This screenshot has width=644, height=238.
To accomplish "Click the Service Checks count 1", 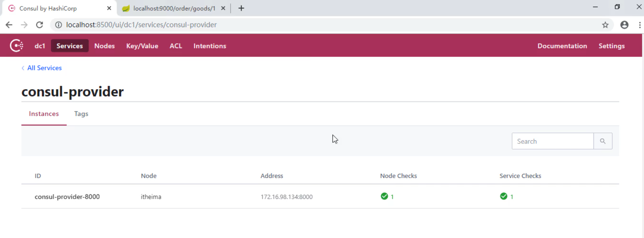I will (x=512, y=197).
